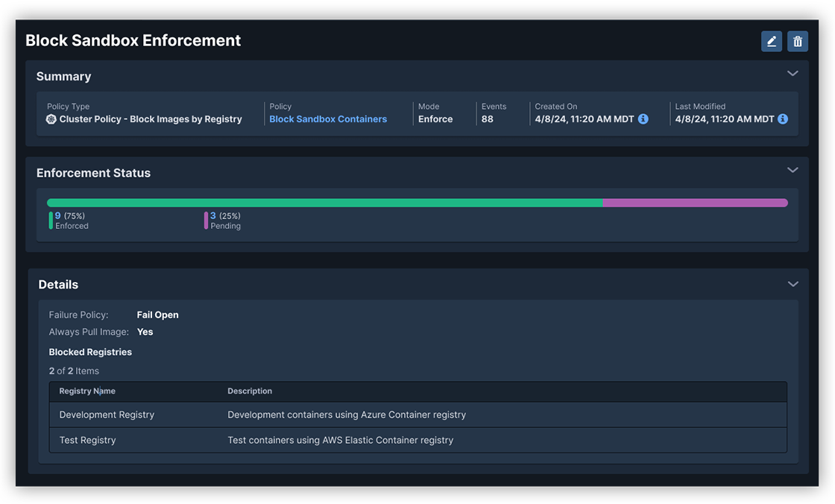Collapse the Enforcement Status section chevron
This screenshot has width=835, height=504.
click(793, 170)
